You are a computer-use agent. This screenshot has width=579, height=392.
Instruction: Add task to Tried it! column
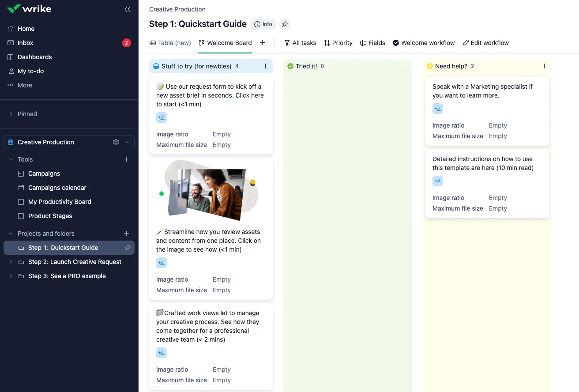[405, 66]
